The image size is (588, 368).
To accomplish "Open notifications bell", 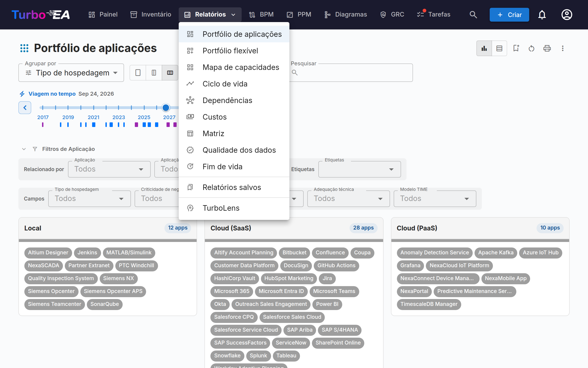I will (542, 14).
